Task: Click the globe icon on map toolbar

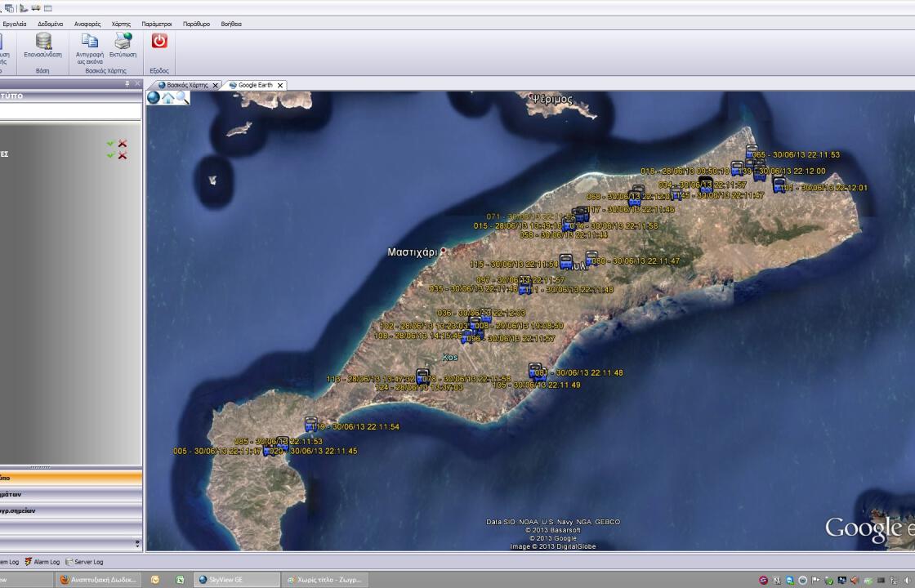Action: [x=154, y=97]
